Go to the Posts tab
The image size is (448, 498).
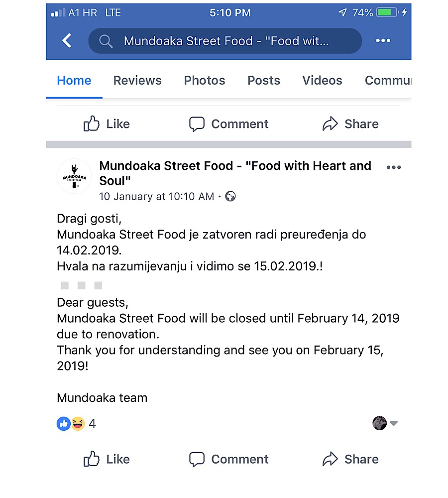pos(263,81)
